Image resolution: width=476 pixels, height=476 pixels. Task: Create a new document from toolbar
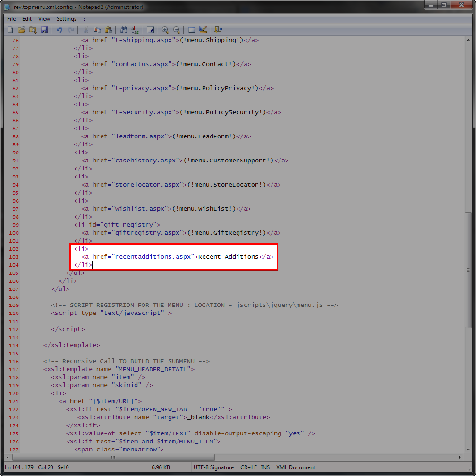tap(10, 30)
